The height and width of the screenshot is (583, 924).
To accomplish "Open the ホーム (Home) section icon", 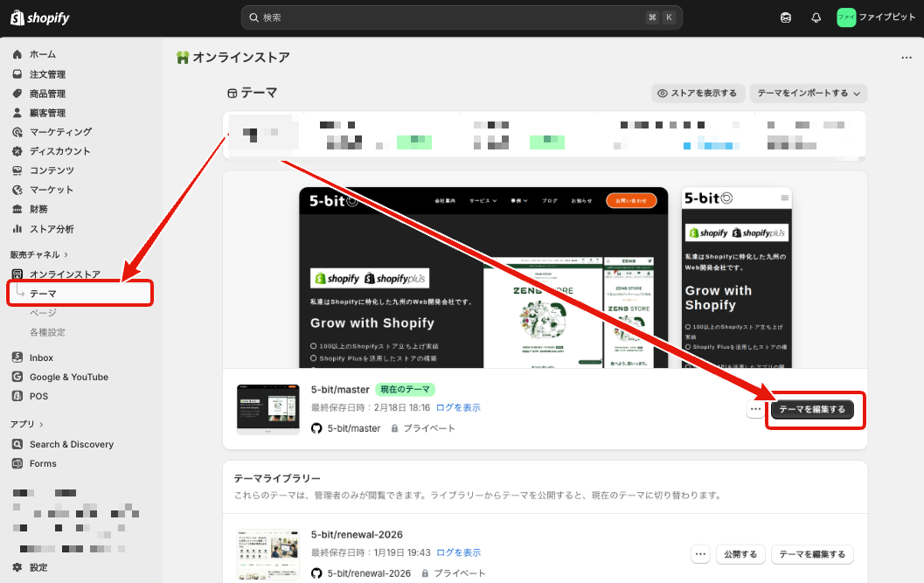I will (x=17, y=53).
